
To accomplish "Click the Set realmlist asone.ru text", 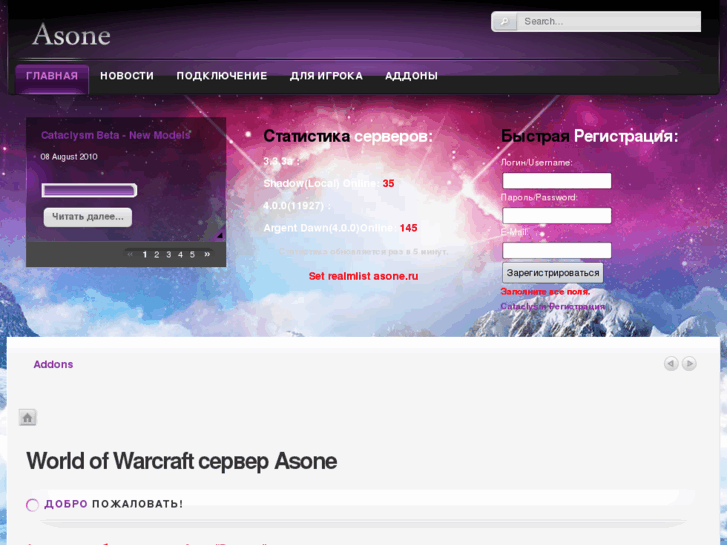I will pos(364,276).
